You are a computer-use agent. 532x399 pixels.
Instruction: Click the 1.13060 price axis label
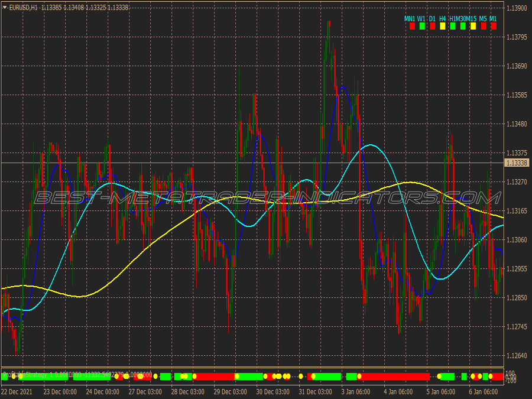point(517,240)
